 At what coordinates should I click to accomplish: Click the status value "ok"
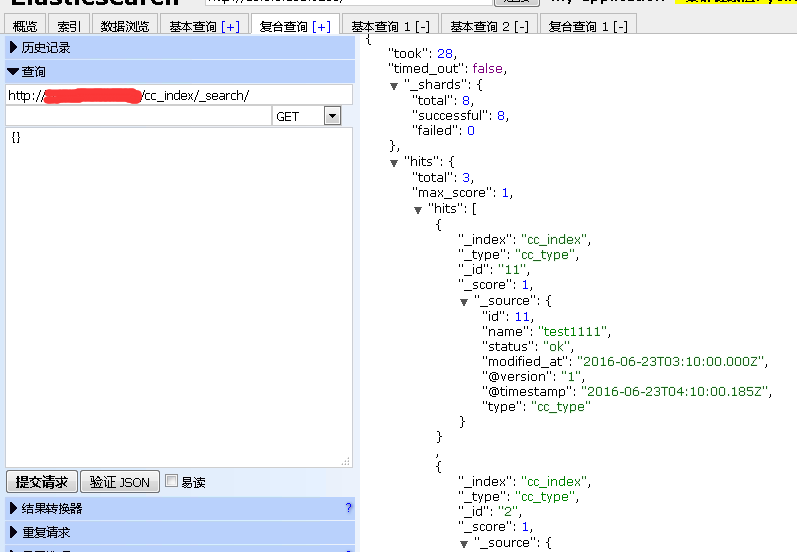pos(557,347)
